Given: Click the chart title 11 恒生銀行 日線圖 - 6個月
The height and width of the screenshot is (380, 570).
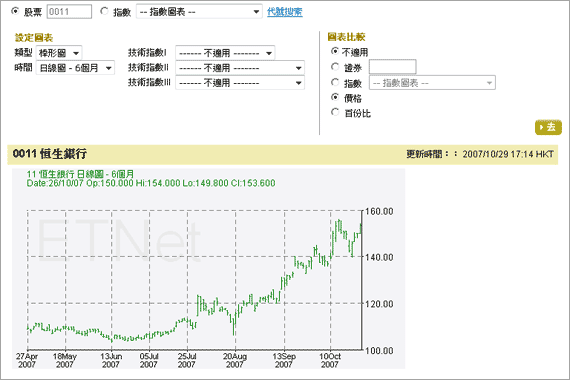Looking at the screenshot, I should tap(80, 174).
